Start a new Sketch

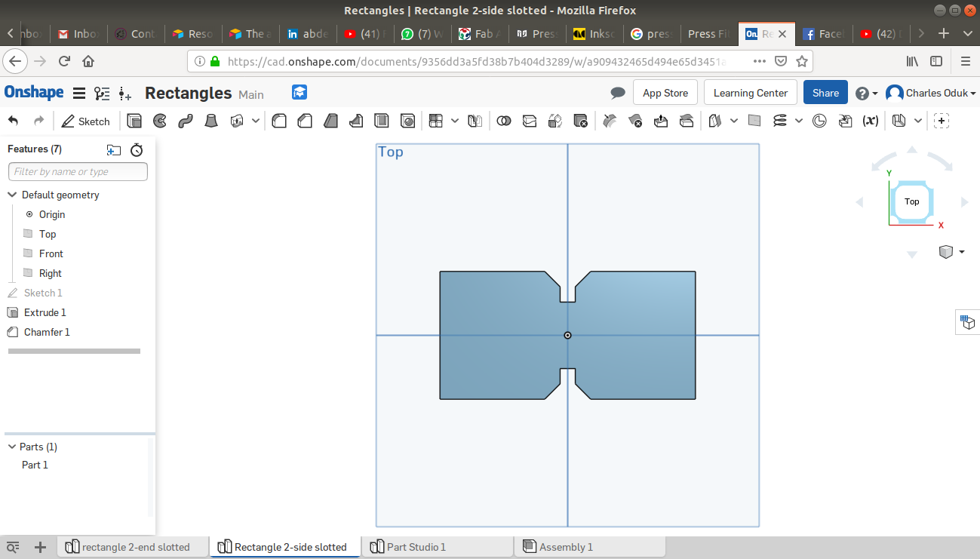86,121
